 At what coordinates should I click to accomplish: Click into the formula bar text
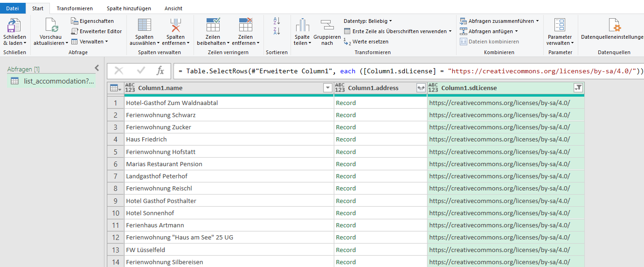(x=406, y=71)
